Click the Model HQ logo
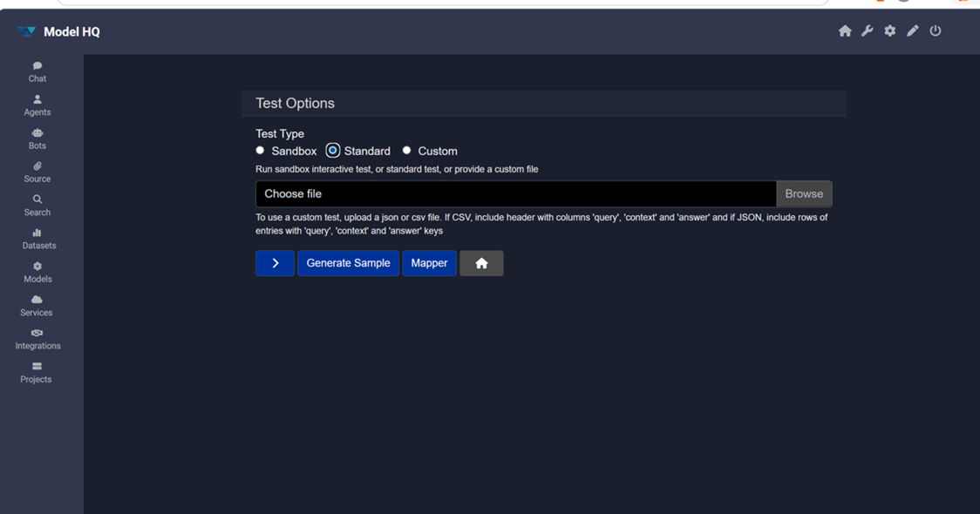980x514 pixels. 58,30
